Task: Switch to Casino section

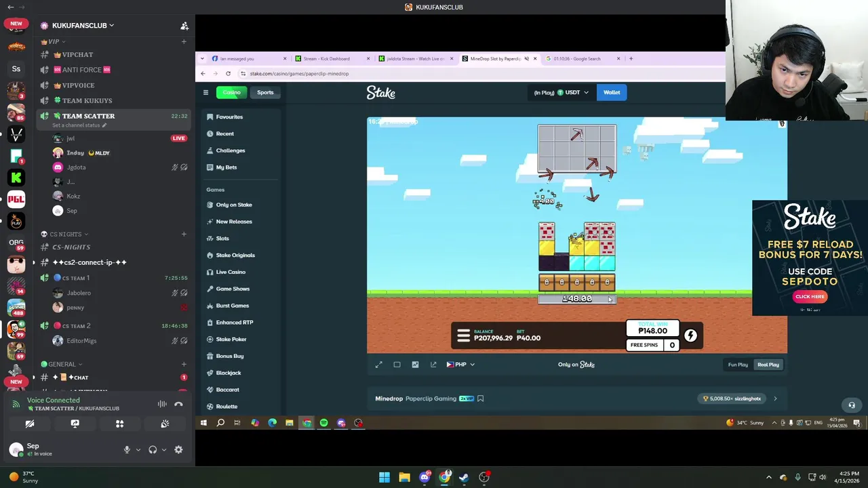Action: pyautogui.click(x=232, y=92)
